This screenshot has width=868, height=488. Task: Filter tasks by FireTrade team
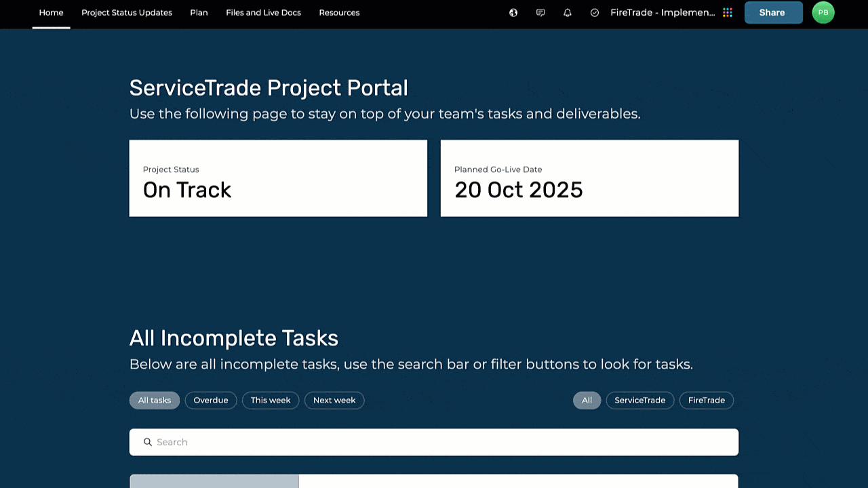707,400
